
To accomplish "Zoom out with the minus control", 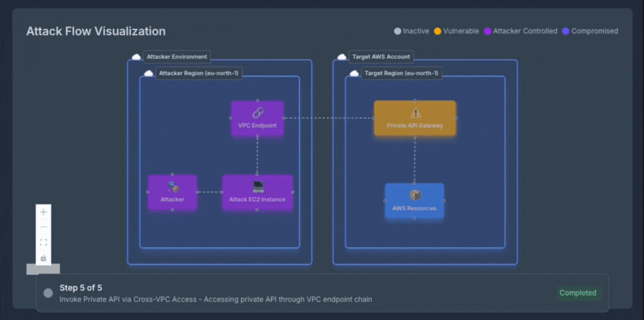I will tap(43, 227).
